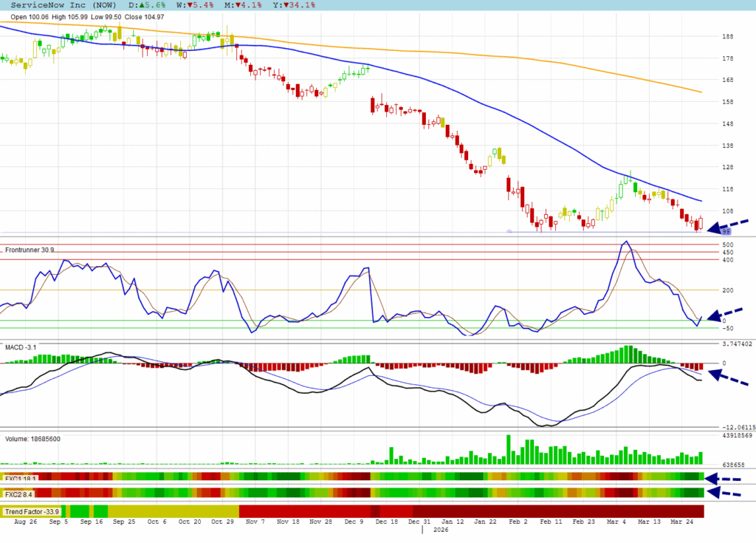Image resolution: width=756 pixels, height=543 pixels.
Task: Select the MACD -3.1 indicator label
Action: pos(21,346)
